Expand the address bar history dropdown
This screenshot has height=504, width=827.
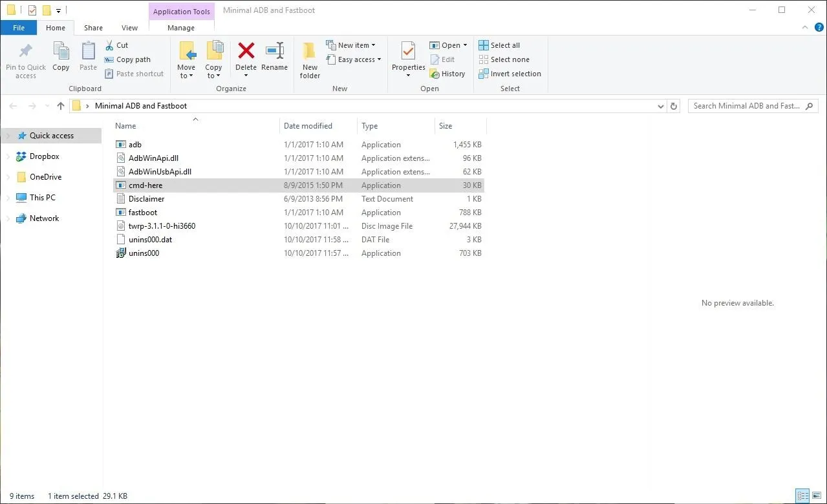point(660,106)
